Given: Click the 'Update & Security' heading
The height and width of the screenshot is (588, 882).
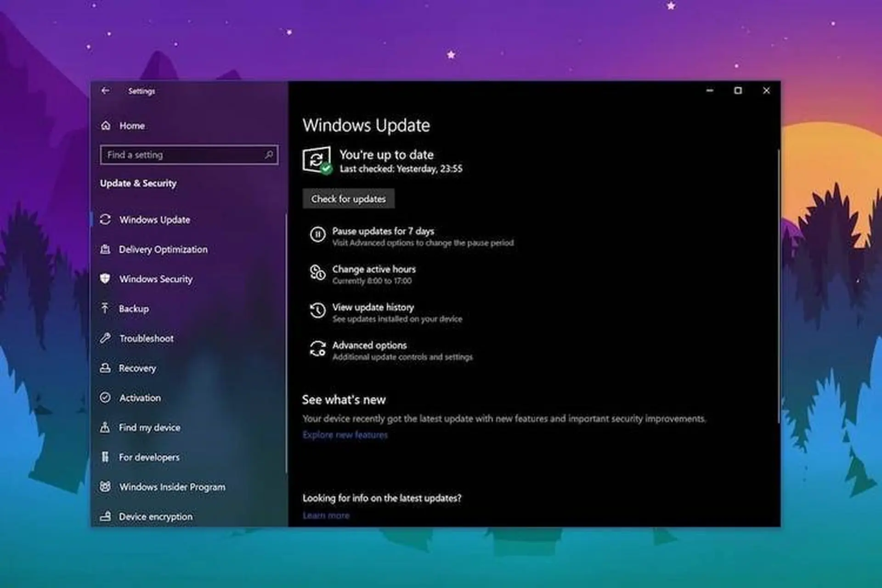Looking at the screenshot, I should point(138,183).
